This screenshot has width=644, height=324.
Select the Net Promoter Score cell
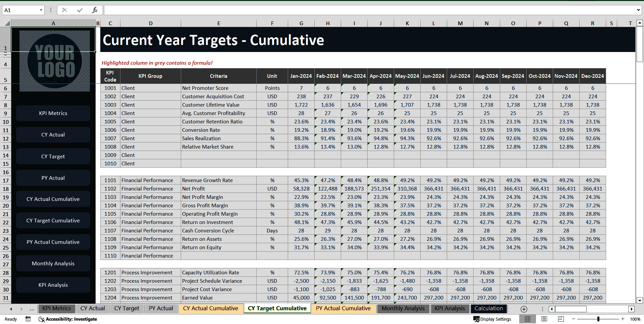tap(219, 88)
